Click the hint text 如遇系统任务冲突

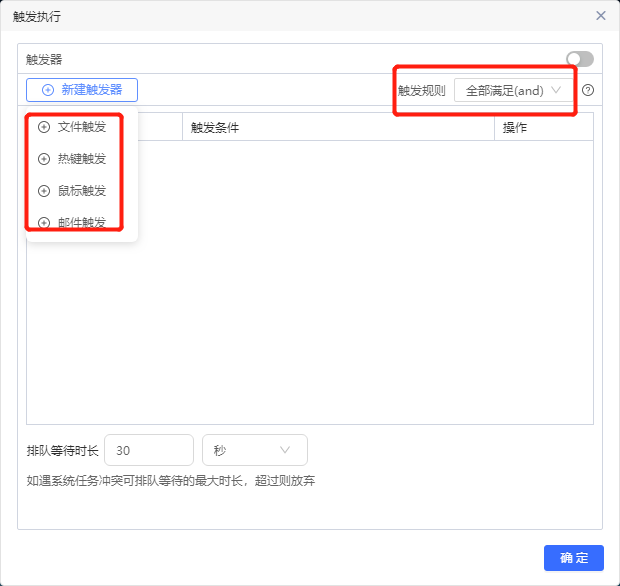coord(171,481)
